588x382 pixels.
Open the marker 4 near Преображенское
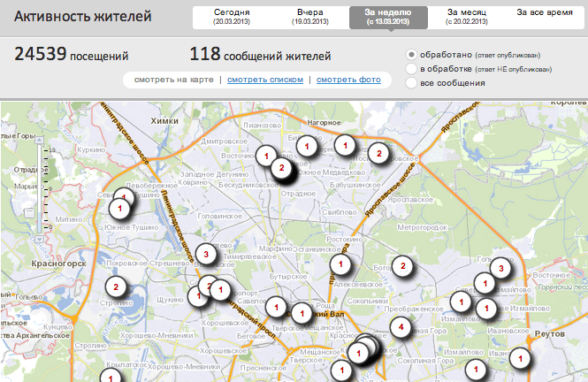point(401,328)
